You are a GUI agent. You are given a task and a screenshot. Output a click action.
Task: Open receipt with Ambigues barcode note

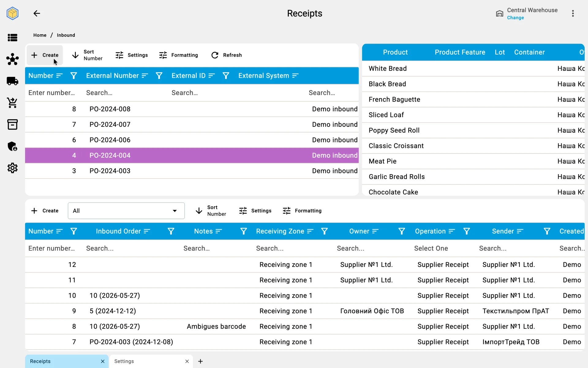(x=304, y=326)
